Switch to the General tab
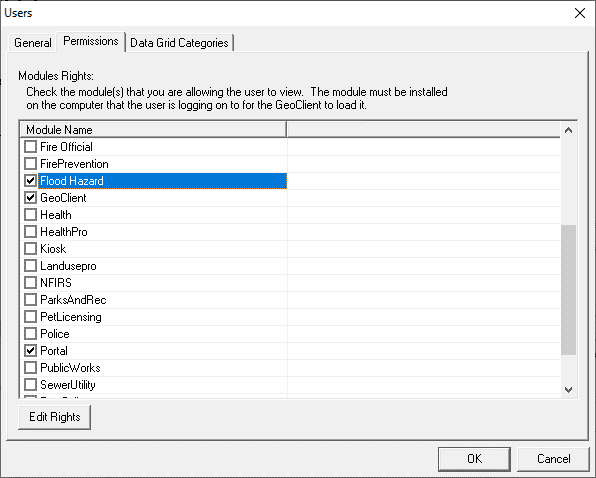Screen dimensions: 596x478 pos(33,43)
